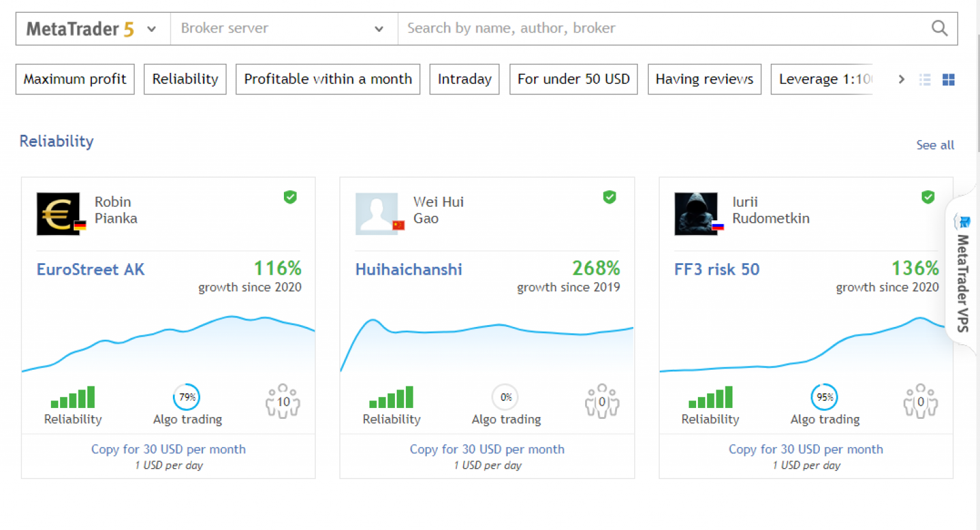Click the See all link

click(x=935, y=145)
